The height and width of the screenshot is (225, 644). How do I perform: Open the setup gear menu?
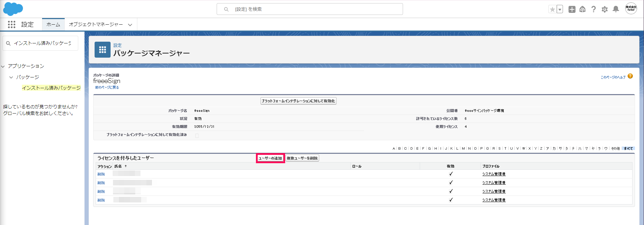[x=605, y=9]
